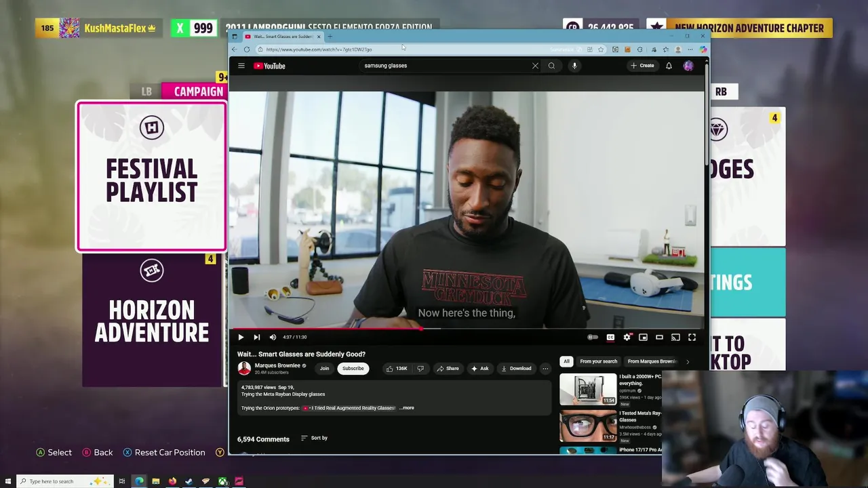Close the 'Wait... Smart Glasses' browser tab

[319, 37]
